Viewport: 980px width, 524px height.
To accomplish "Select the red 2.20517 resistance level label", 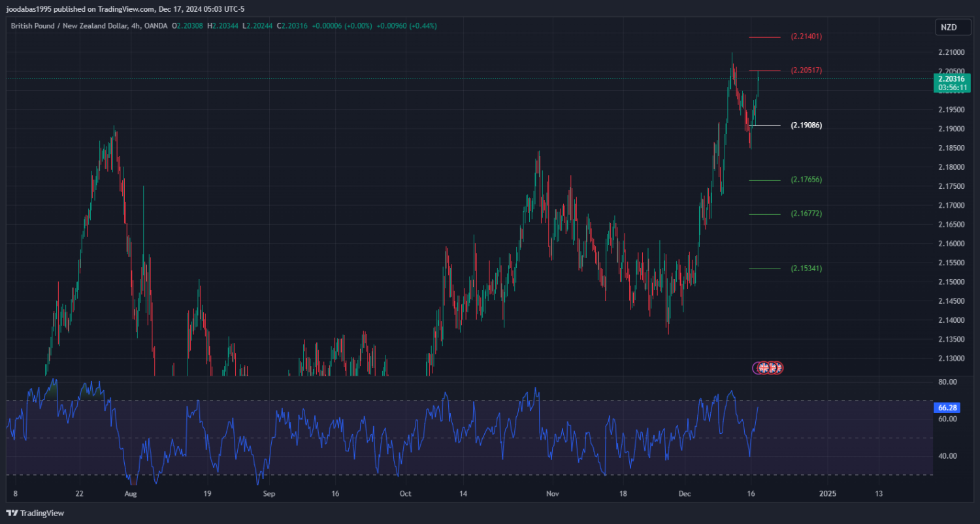I will (806, 71).
